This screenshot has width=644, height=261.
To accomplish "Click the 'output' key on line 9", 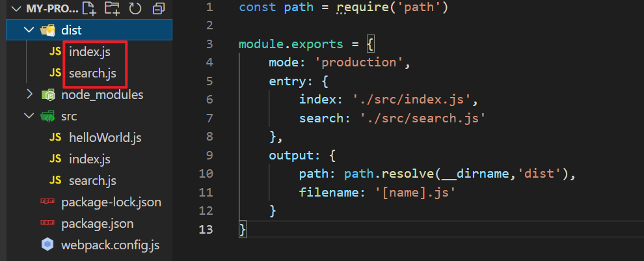I will tap(291, 156).
